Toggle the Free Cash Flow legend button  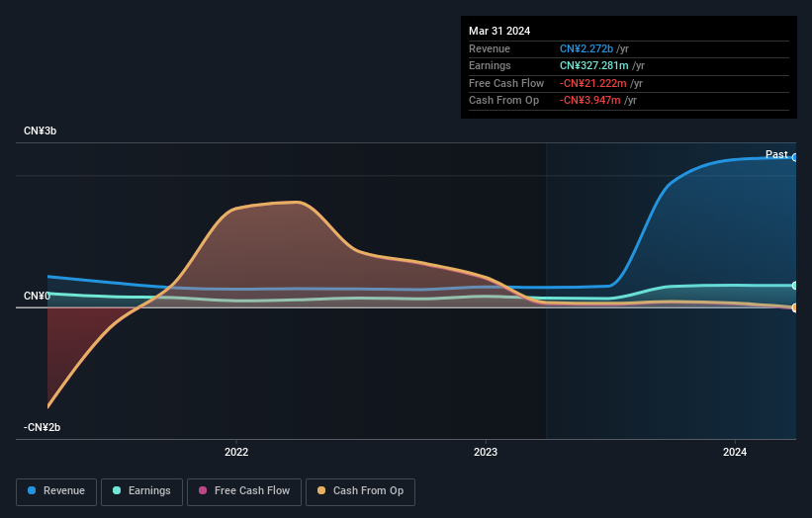click(x=244, y=491)
